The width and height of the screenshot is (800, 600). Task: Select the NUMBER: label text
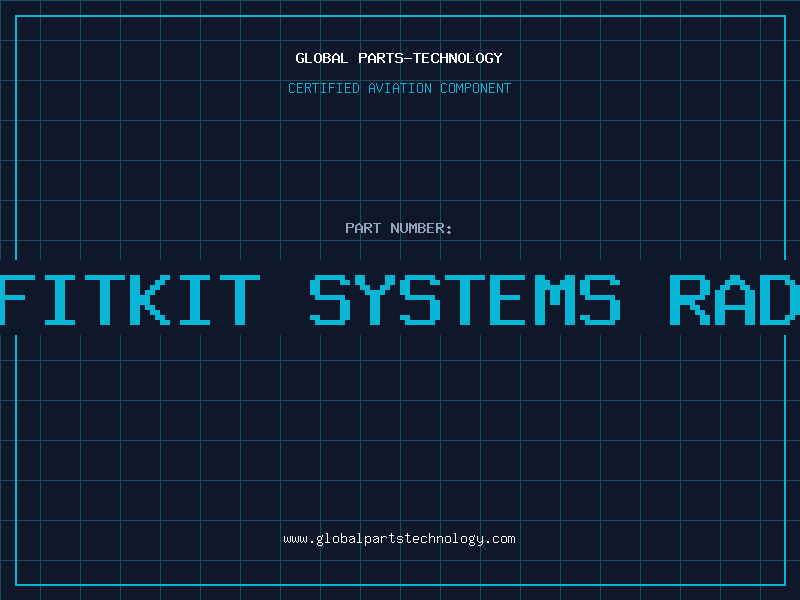[x=421, y=228]
